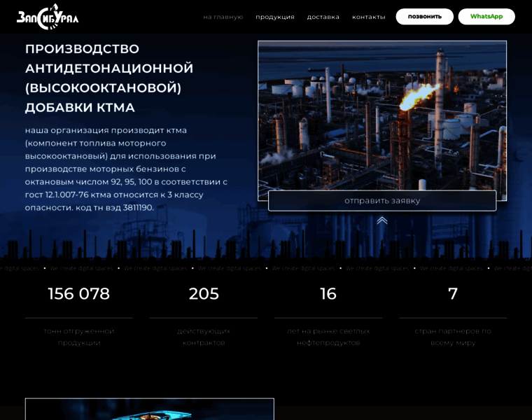Click the double chevron up arrow

(382, 220)
